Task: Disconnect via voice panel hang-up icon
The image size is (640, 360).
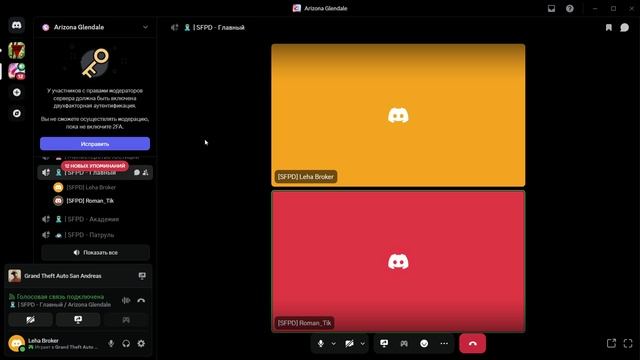Action: [141, 300]
